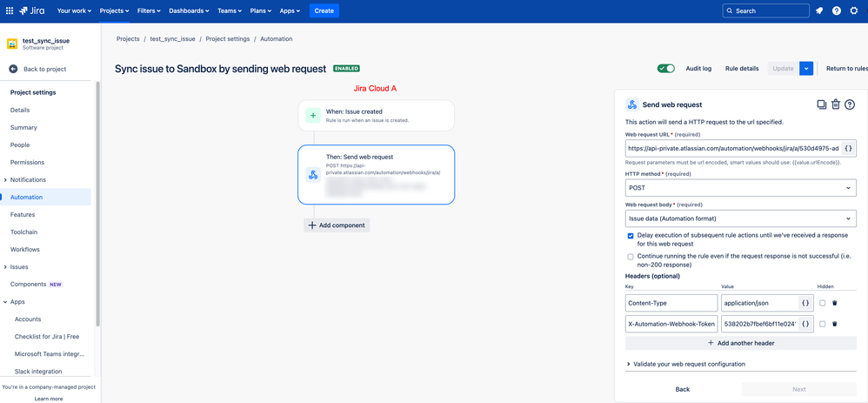Open the settings gear icon

point(853,10)
